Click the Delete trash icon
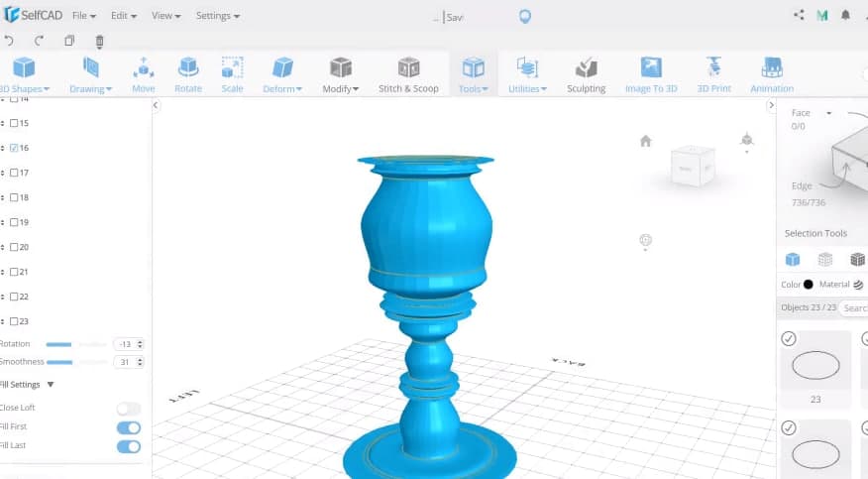 pyautogui.click(x=100, y=41)
